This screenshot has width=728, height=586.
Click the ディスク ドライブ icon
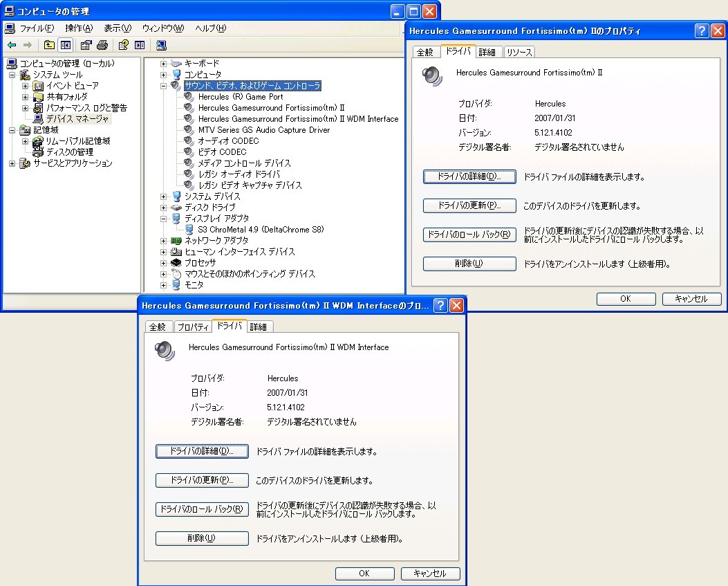(x=176, y=208)
